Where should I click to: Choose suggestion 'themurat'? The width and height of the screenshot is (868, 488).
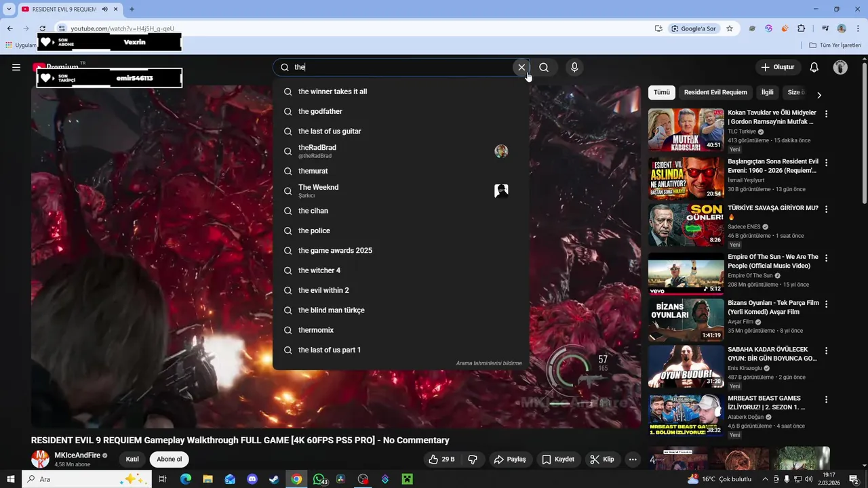[x=401, y=171]
